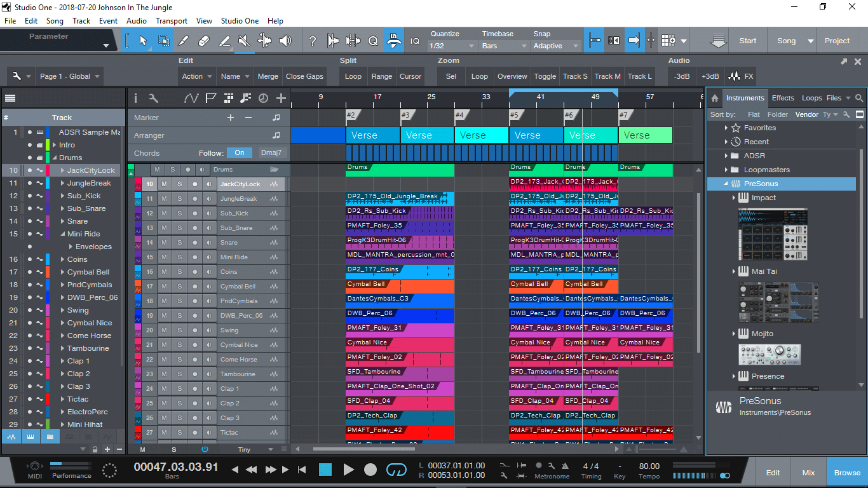Image resolution: width=868 pixels, height=488 pixels.
Task: Select the Mute tool in toolbar
Action: pyautogui.click(x=245, y=41)
